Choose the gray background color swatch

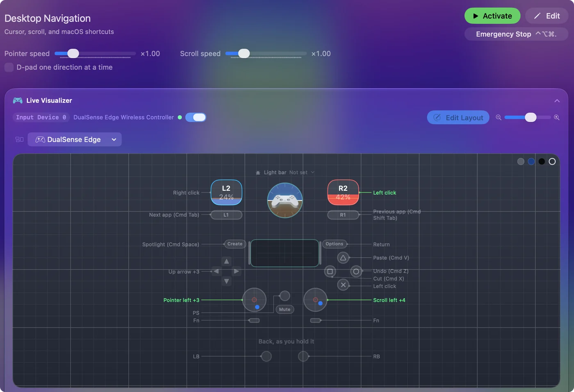coord(521,162)
